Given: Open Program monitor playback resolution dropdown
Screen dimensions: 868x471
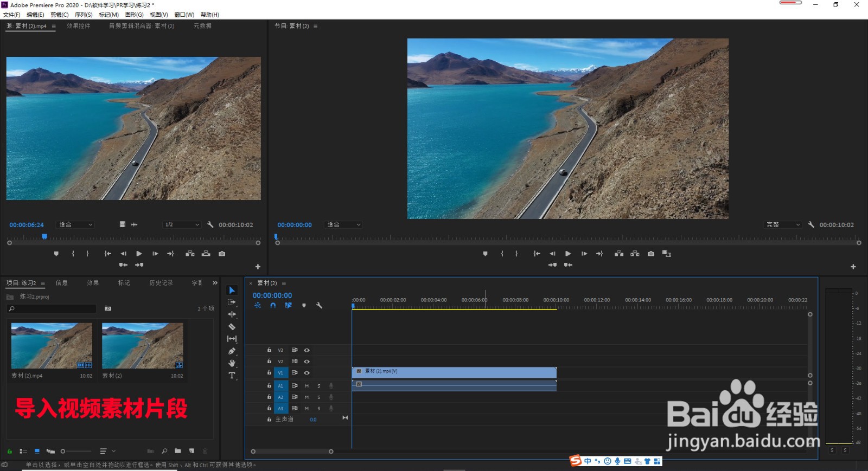Looking at the screenshot, I should pos(783,225).
